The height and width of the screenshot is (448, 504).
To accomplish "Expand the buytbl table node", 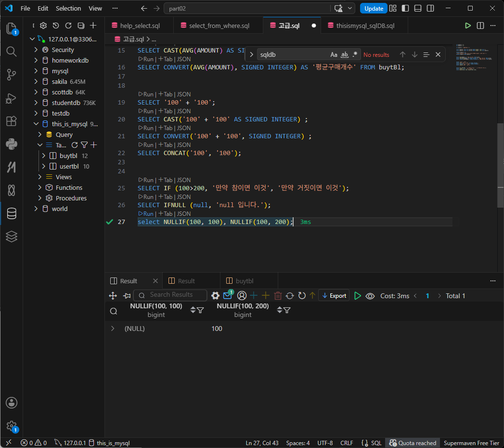I will click(x=43, y=156).
